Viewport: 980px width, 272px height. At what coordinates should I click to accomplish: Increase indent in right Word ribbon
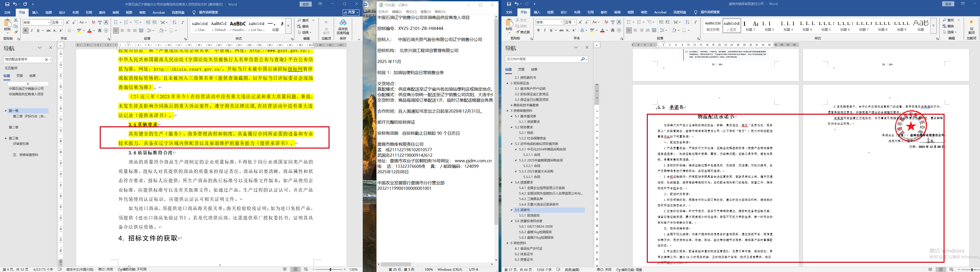[667, 22]
